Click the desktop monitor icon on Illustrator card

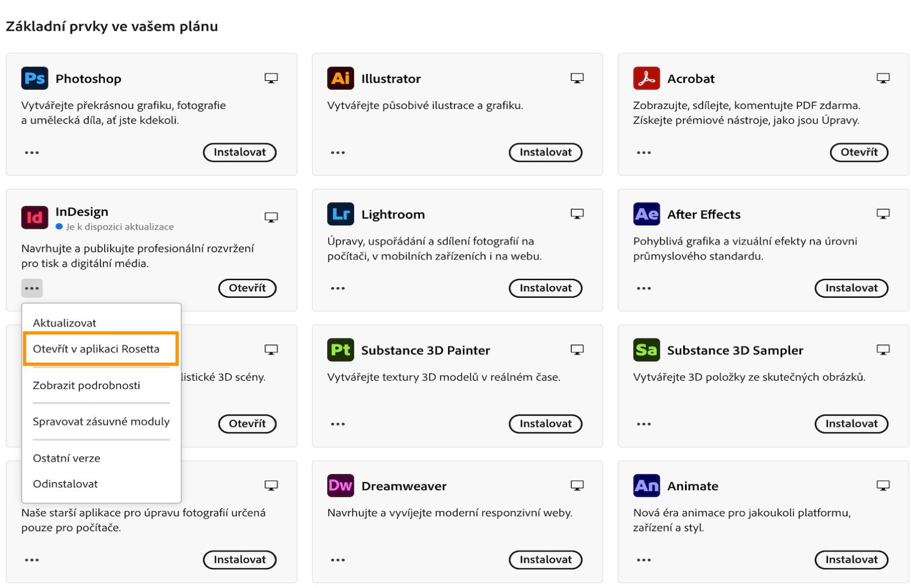577,78
